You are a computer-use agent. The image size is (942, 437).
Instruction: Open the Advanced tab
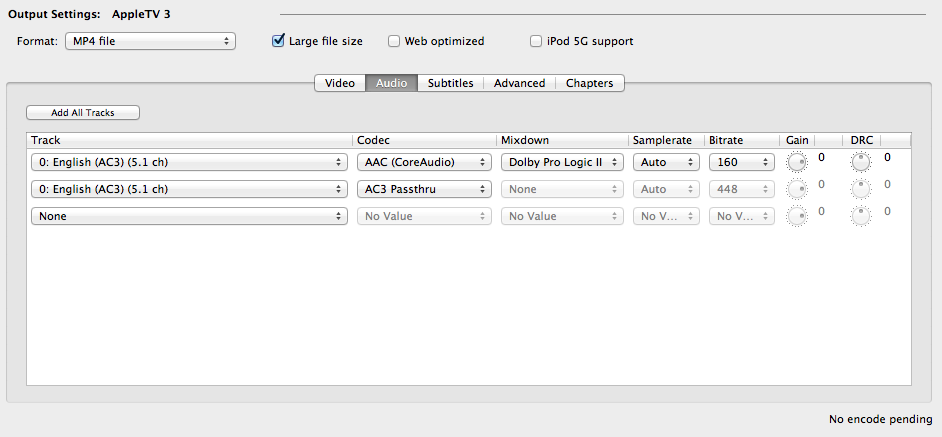click(520, 83)
